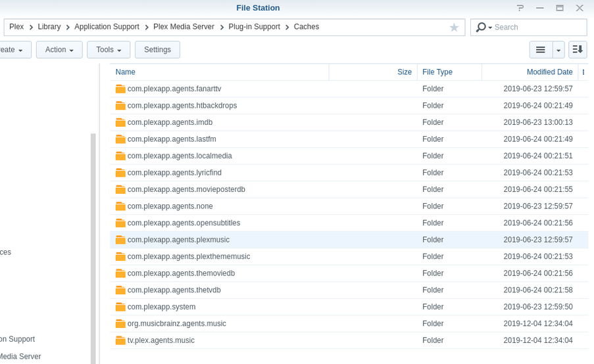Open the File Station help icon
The width and height of the screenshot is (594, 364).
pyautogui.click(x=520, y=8)
